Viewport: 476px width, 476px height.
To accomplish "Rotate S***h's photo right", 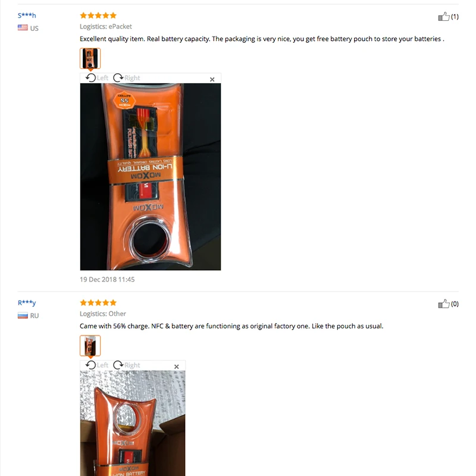I will click(x=127, y=78).
